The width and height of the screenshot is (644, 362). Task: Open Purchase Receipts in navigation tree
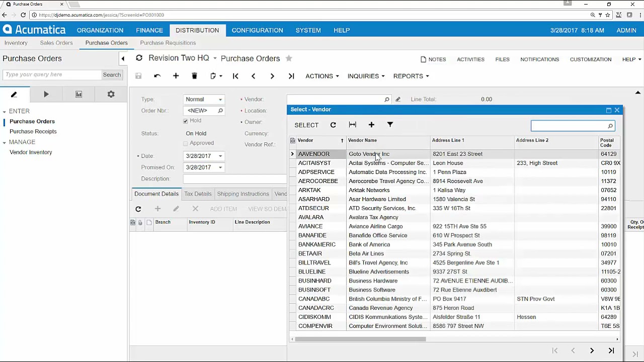pyautogui.click(x=33, y=131)
